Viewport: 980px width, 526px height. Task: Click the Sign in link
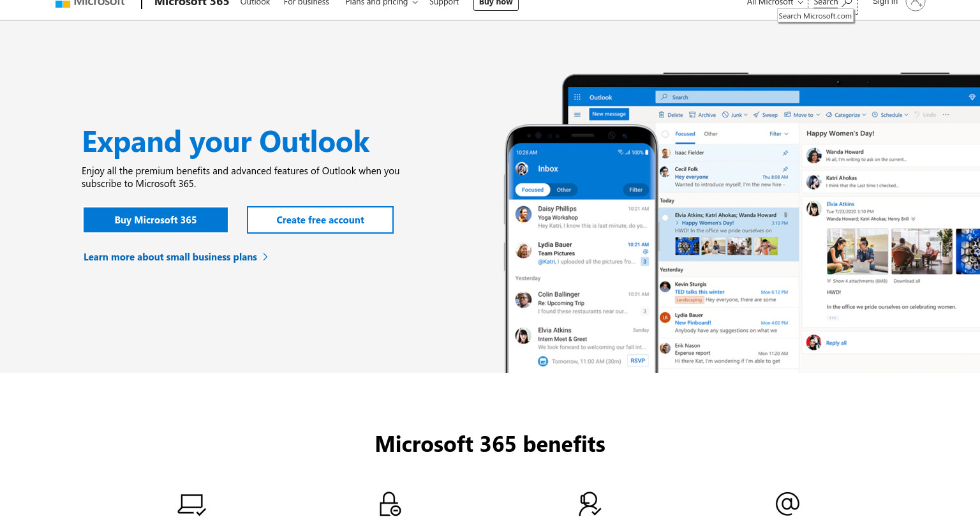coord(885,3)
